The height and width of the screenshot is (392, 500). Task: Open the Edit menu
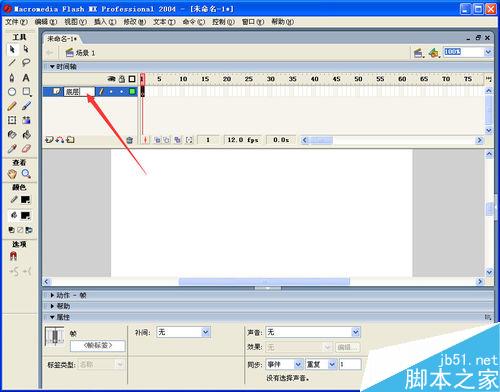[x=46, y=22]
